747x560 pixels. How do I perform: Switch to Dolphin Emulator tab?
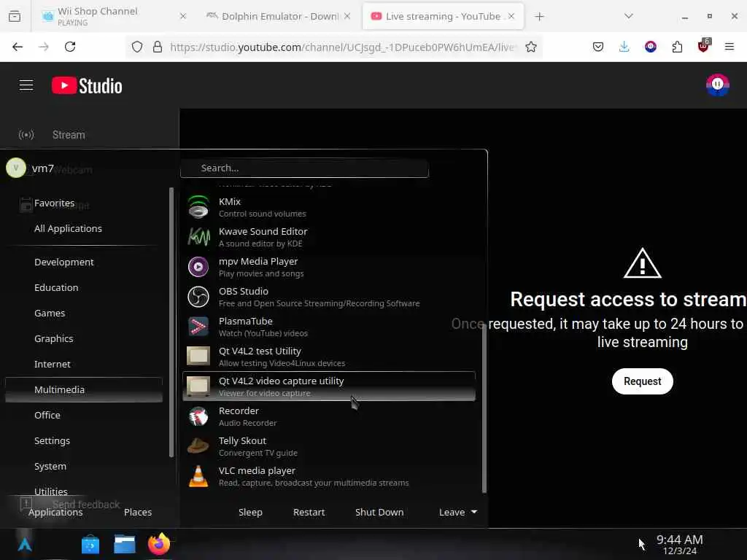279,16
